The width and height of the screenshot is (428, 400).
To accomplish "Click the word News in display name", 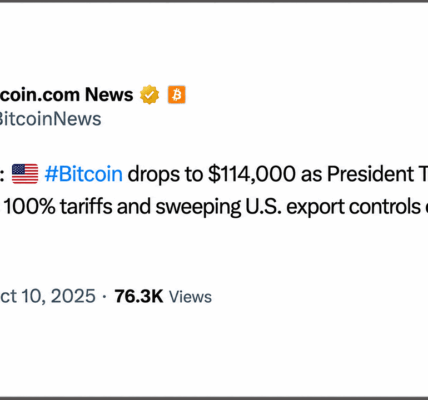I will [x=109, y=95].
